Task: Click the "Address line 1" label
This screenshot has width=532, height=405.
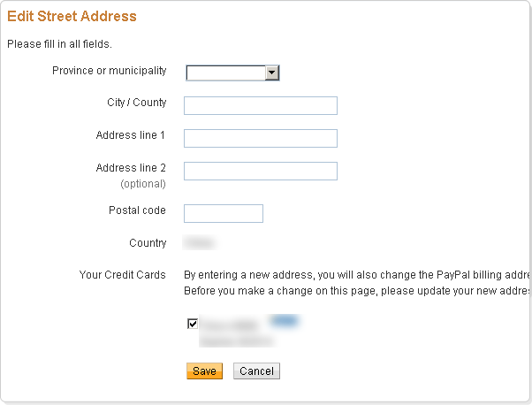Action: [x=131, y=135]
